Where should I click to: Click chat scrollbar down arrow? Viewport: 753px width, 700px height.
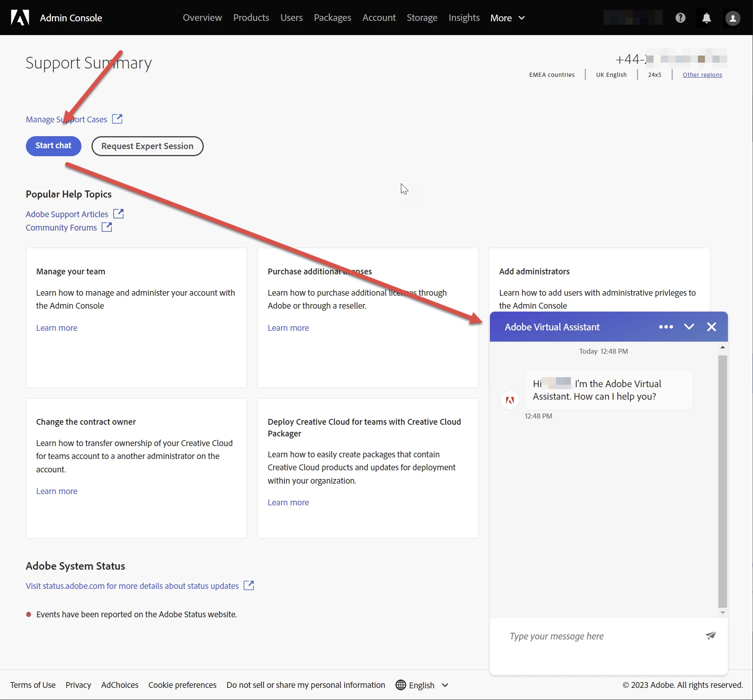723,613
